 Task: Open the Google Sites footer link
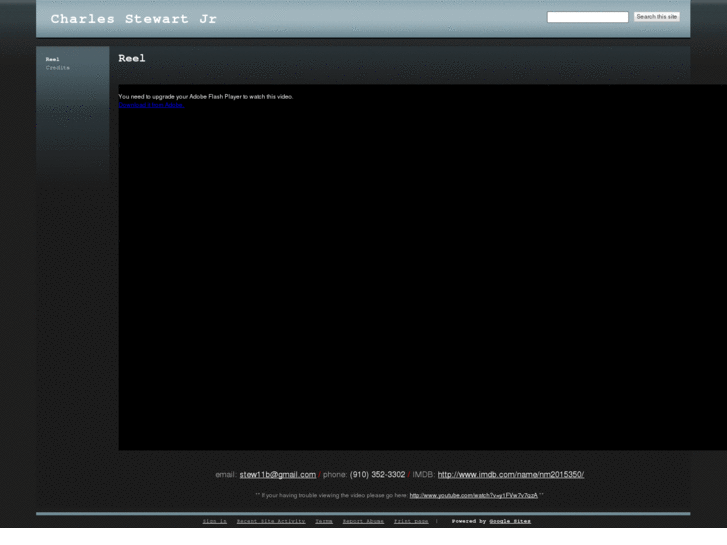pyautogui.click(x=510, y=521)
